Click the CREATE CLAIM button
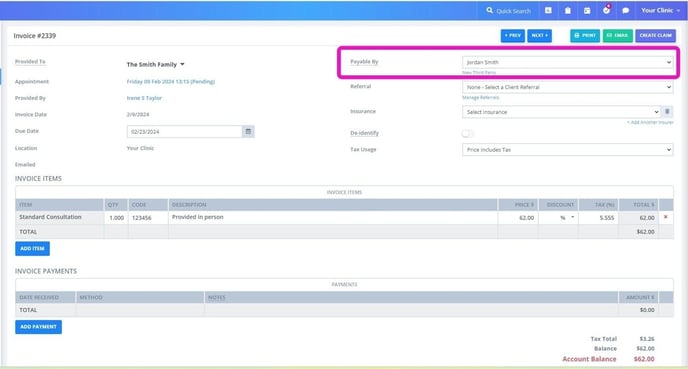The width and height of the screenshot is (688, 369). tap(656, 36)
